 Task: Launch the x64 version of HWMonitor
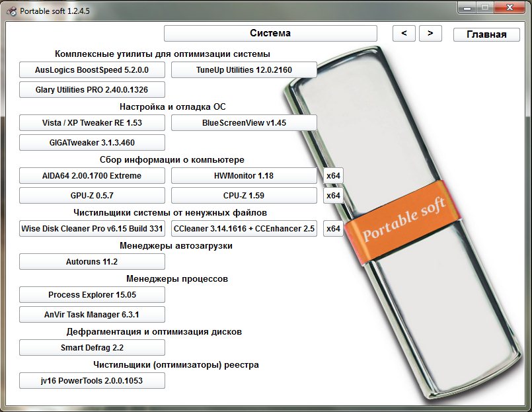pyautogui.click(x=333, y=176)
